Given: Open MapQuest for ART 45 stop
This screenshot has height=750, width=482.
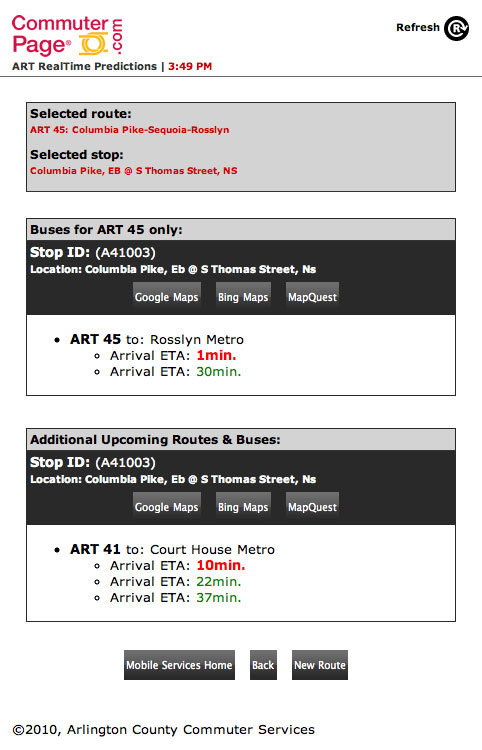Looking at the screenshot, I should coord(312,297).
